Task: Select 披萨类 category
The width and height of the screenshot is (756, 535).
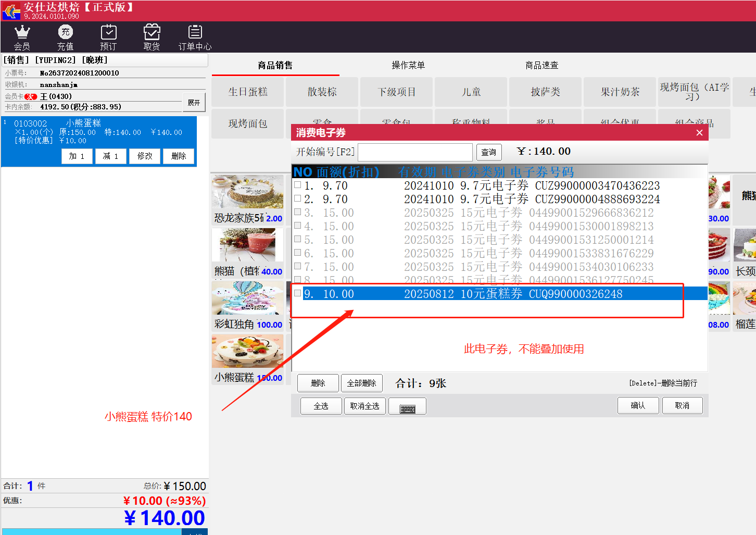Action: [x=546, y=92]
